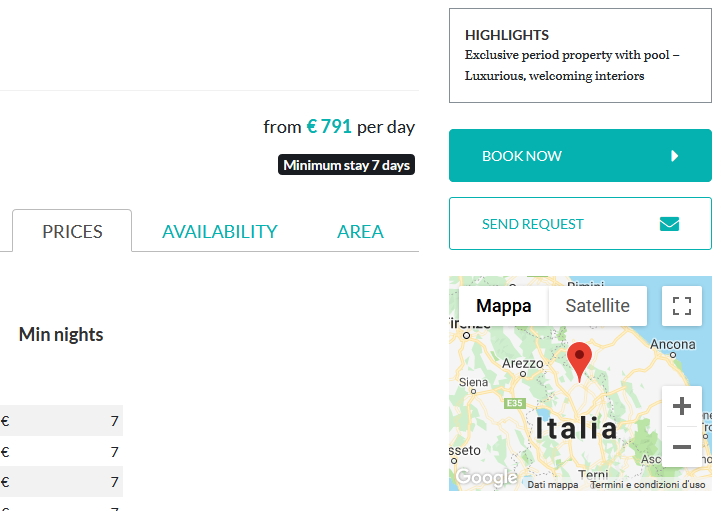Select the Prices tab
721x511 pixels.
(x=72, y=231)
